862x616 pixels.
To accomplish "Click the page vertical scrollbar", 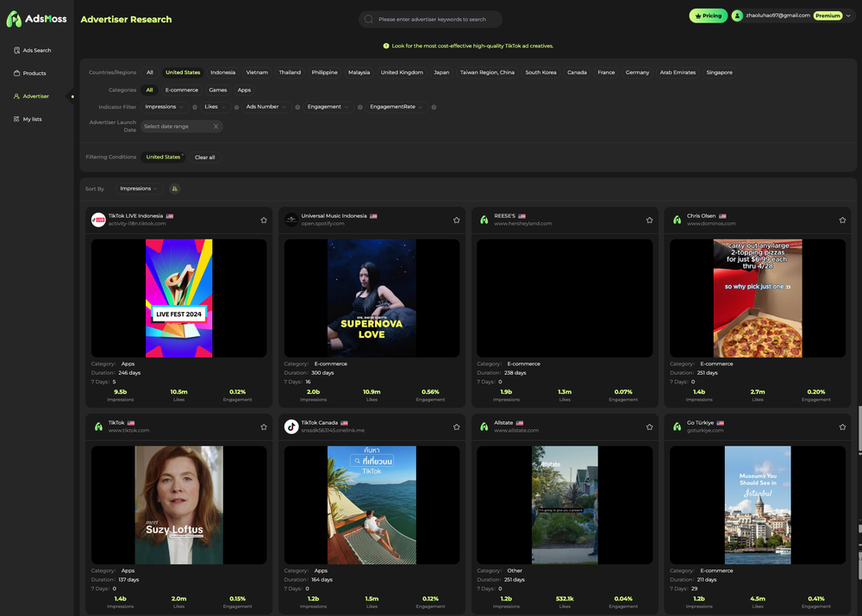I will [x=859, y=430].
